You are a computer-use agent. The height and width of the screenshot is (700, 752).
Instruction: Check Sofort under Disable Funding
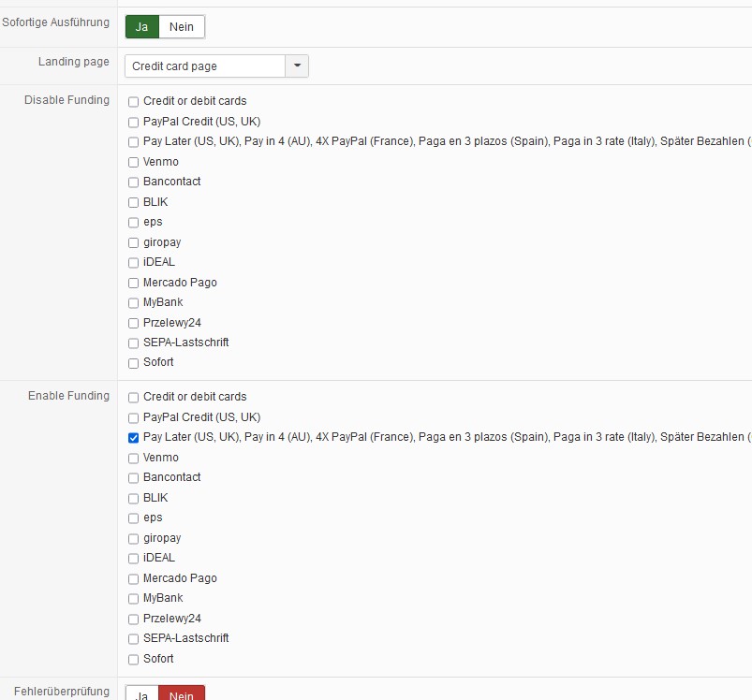(133, 364)
